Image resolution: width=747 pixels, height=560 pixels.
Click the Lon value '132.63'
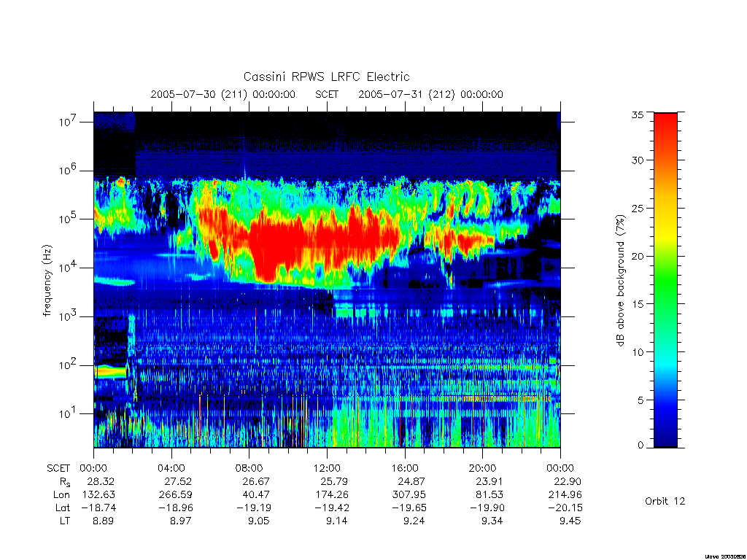[98, 495]
